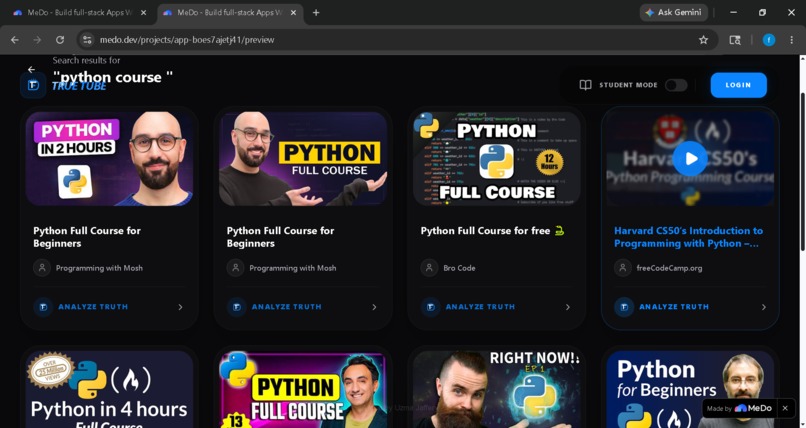
Task: Click the Student Mode book icon
Action: 585,85
